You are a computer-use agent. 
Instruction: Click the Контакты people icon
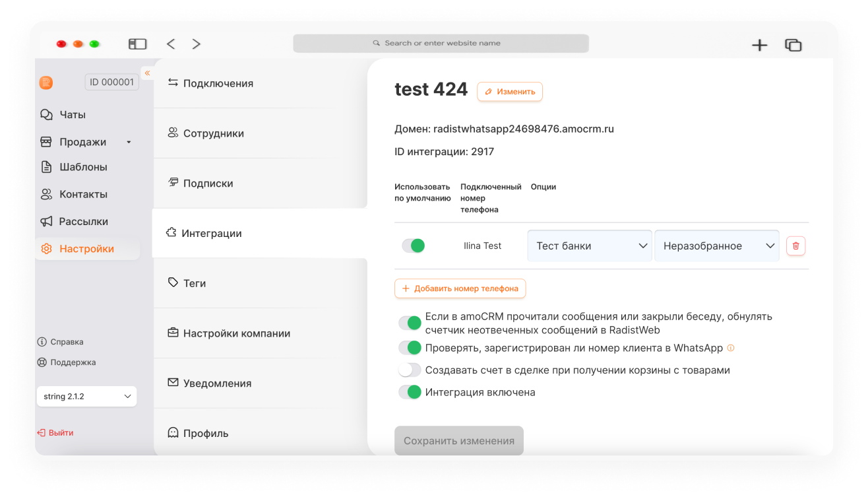46,194
